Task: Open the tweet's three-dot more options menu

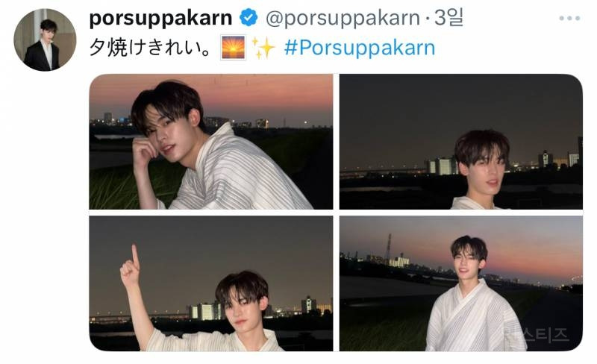Action: [569, 18]
